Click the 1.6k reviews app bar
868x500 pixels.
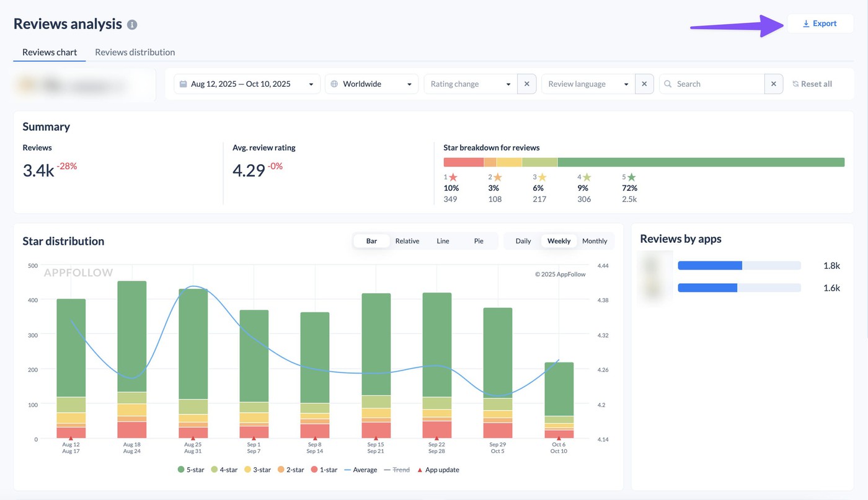(x=739, y=287)
